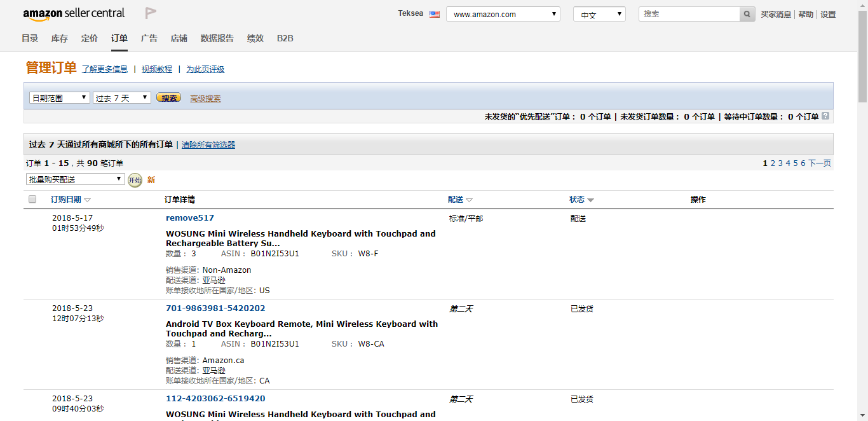Open the 中文 language dropdown
Image resolution: width=868 pixels, height=421 pixels.
pyautogui.click(x=599, y=14)
